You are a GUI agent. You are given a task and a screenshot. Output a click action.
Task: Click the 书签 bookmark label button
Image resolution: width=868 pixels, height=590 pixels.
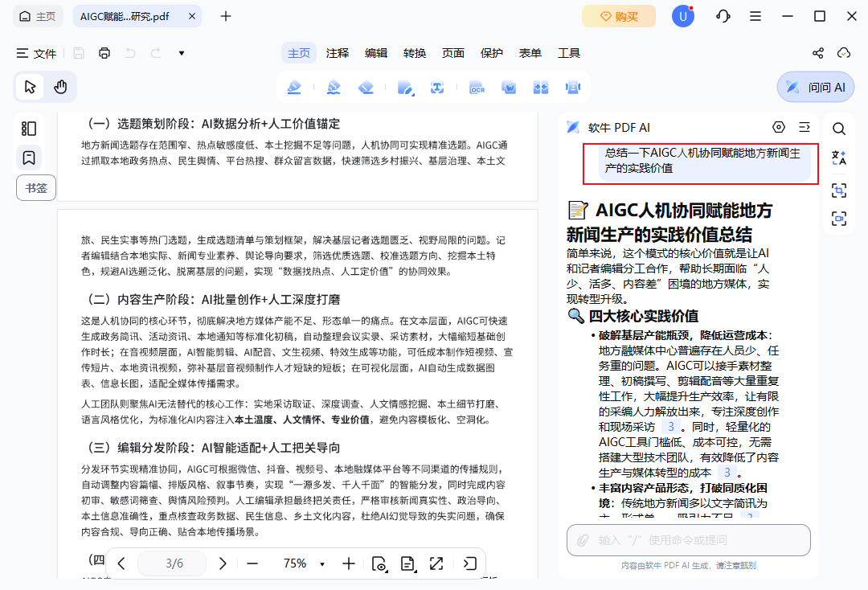point(36,187)
